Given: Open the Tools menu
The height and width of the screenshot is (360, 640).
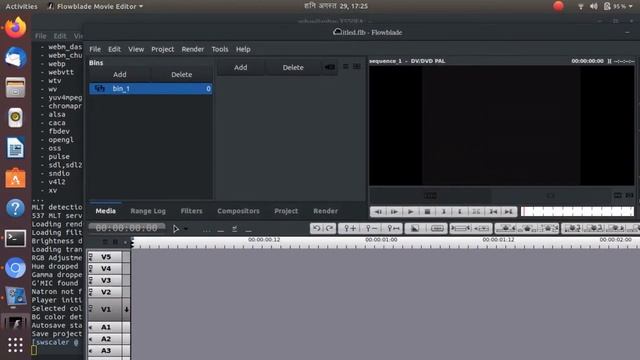Looking at the screenshot, I should pos(220,49).
